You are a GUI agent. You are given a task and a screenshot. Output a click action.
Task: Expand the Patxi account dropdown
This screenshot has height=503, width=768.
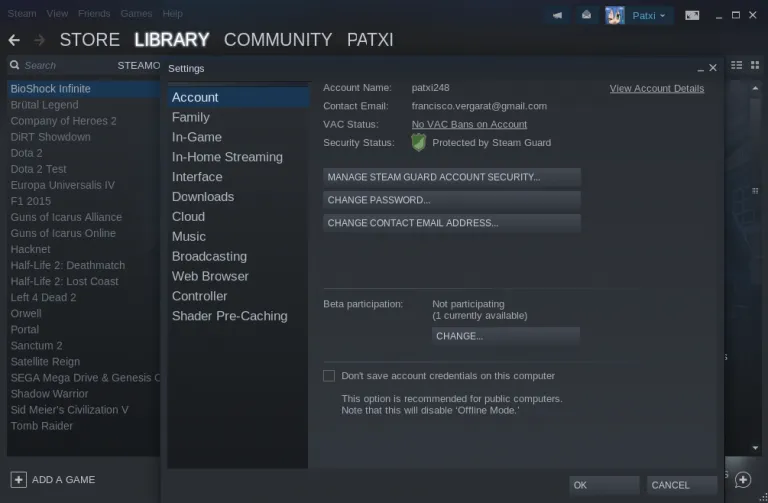[x=662, y=15]
